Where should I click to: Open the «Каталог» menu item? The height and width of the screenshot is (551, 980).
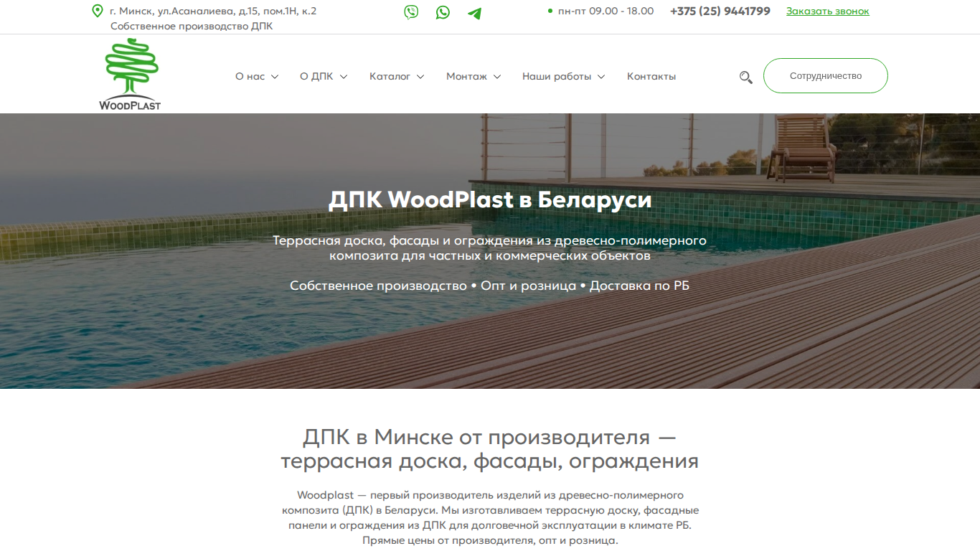(390, 76)
